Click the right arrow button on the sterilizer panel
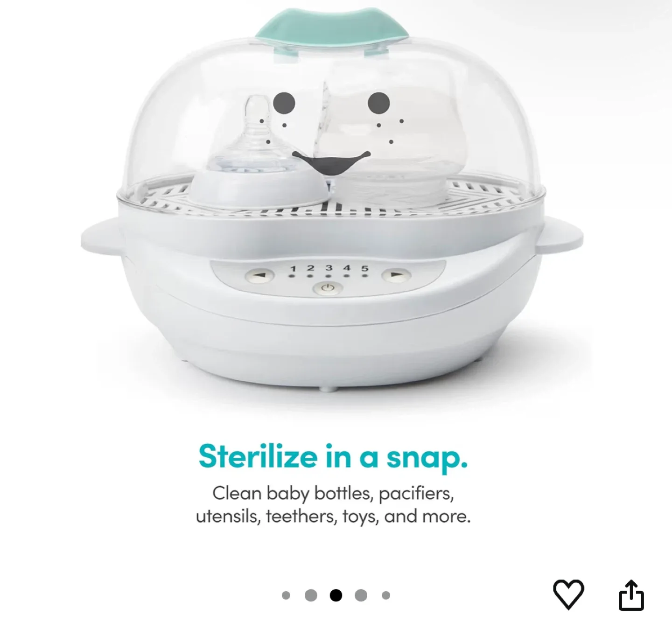The height and width of the screenshot is (636, 672). point(396,275)
